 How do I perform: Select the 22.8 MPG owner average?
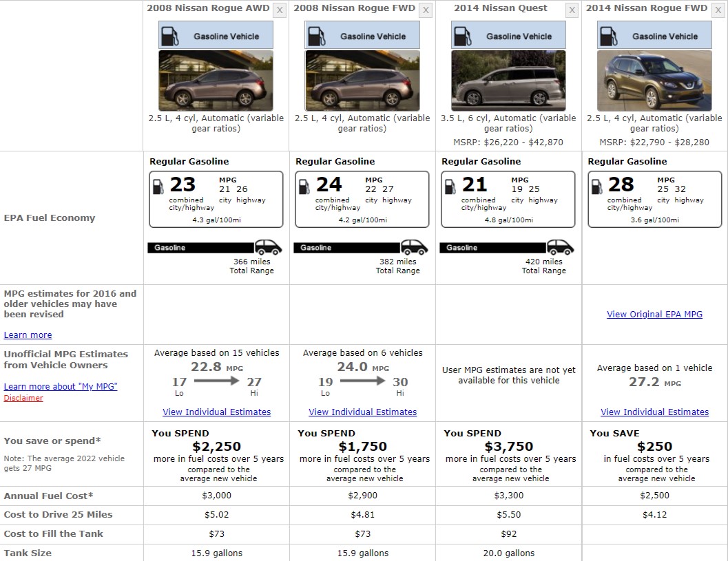217,367
